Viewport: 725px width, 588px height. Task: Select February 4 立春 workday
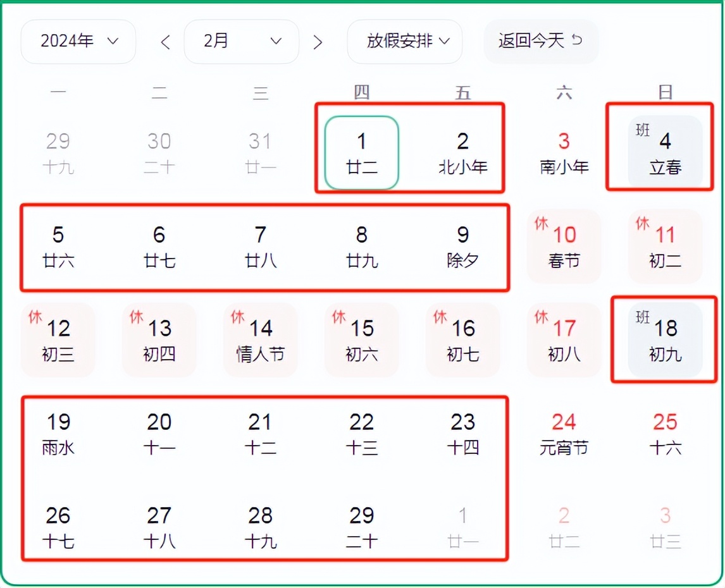665,153
